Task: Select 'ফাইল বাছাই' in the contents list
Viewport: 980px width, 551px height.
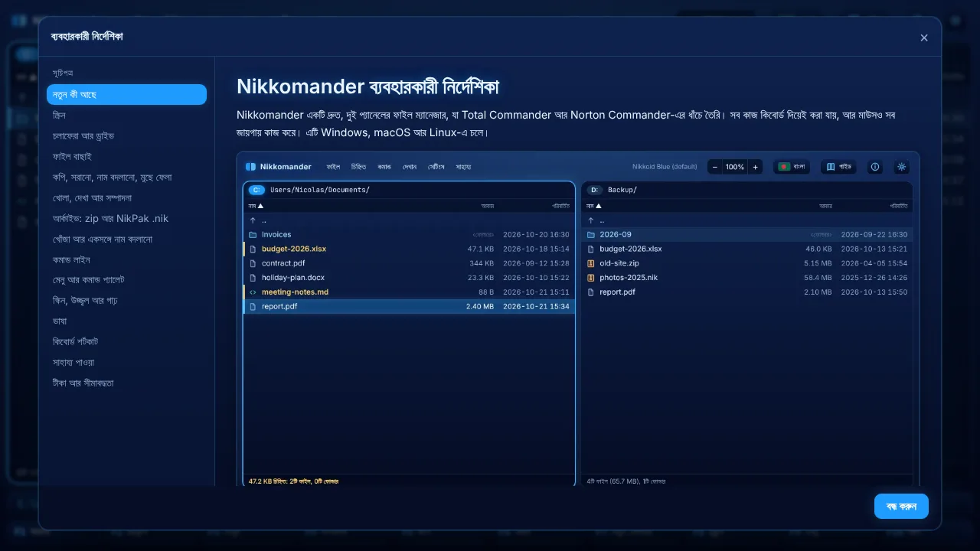Action: [126, 156]
